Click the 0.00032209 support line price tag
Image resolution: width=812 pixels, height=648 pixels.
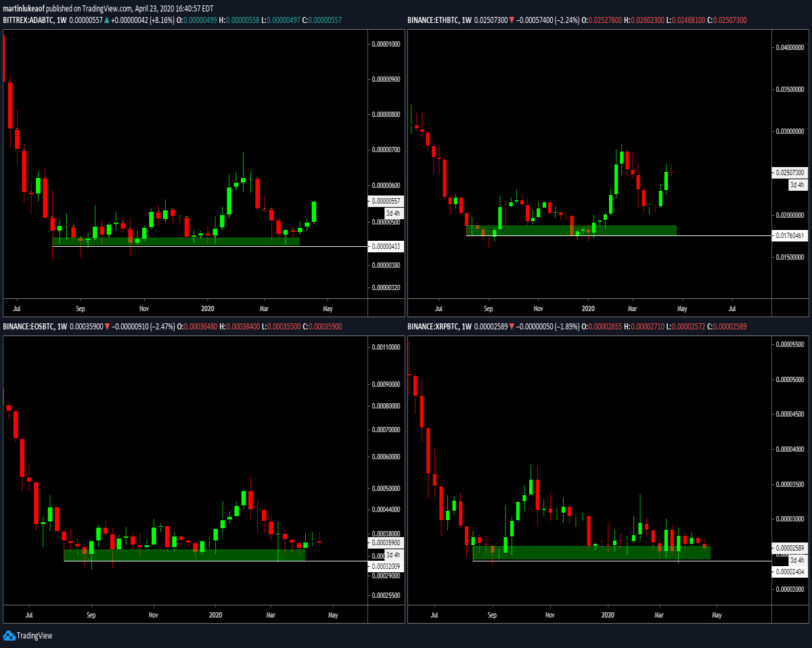[x=386, y=566]
